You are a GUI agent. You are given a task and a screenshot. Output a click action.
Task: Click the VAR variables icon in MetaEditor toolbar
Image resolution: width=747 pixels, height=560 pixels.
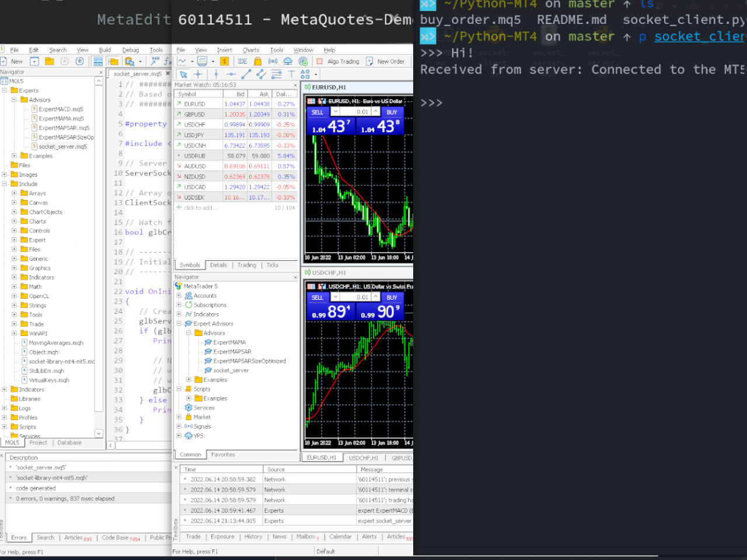point(155,61)
